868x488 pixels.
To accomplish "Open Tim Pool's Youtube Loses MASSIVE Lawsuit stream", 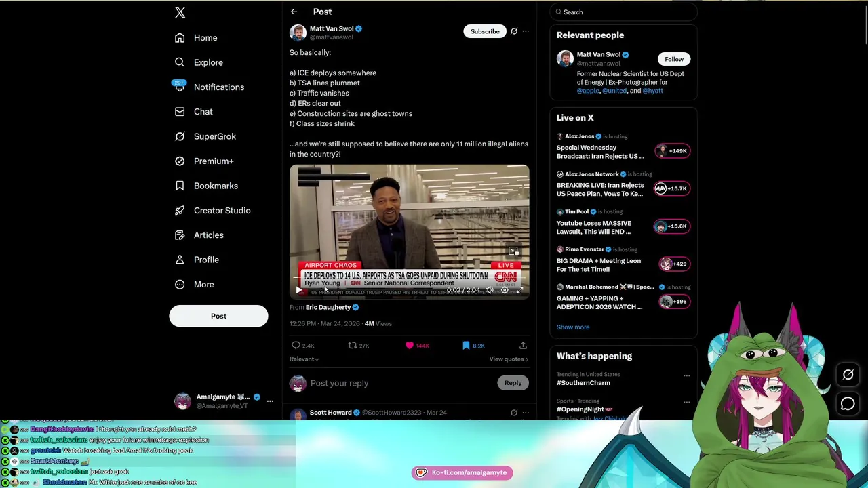I will click(623, 222).
